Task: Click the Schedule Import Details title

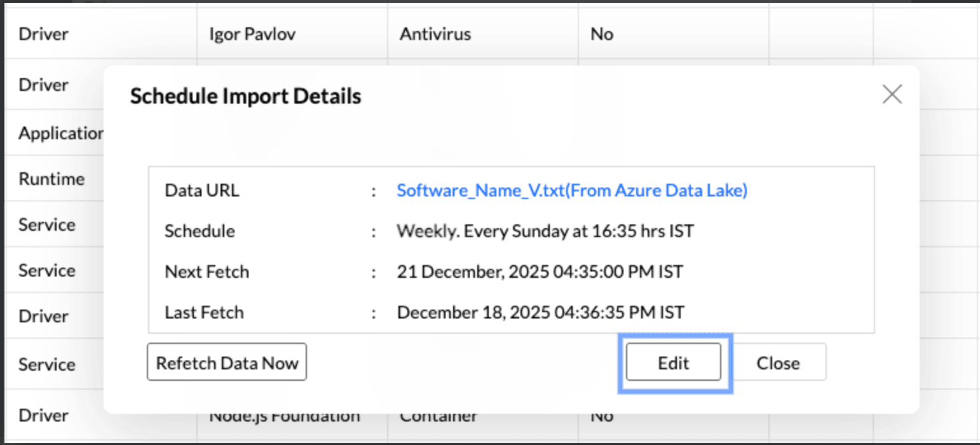Action: click(245, 96)
